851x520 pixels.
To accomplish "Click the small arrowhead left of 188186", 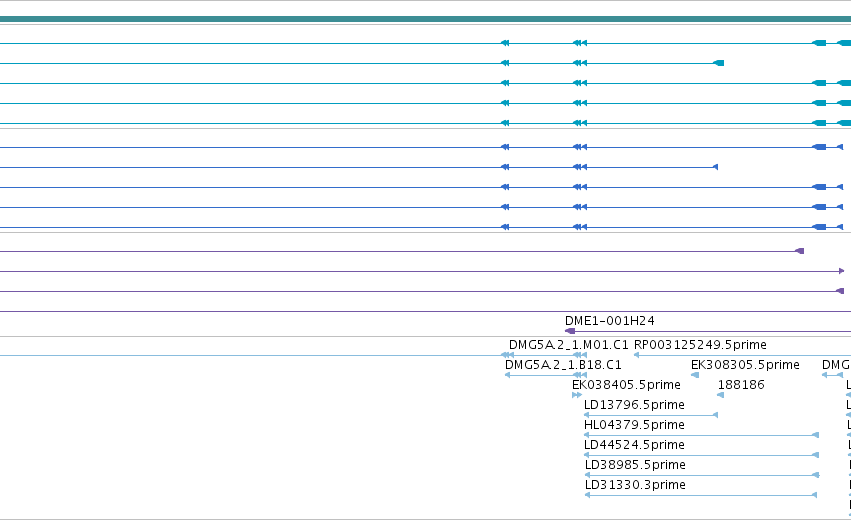I will pos(720,395).
